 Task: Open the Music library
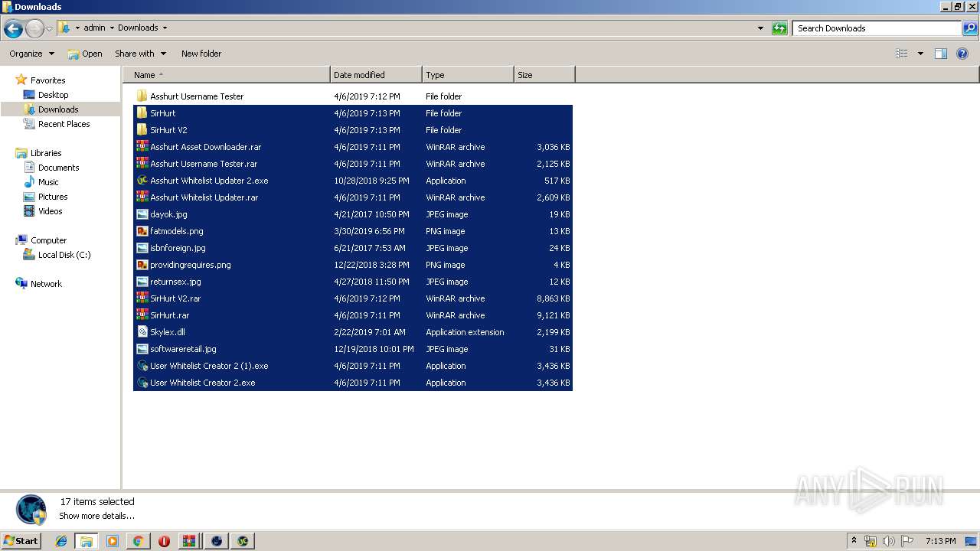pyautogui.click(x=48, y=182)
